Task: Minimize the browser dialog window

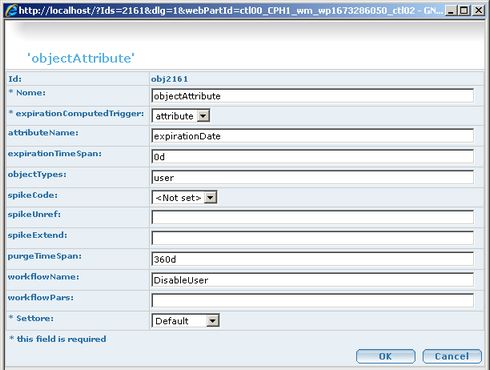Action: 451,10
